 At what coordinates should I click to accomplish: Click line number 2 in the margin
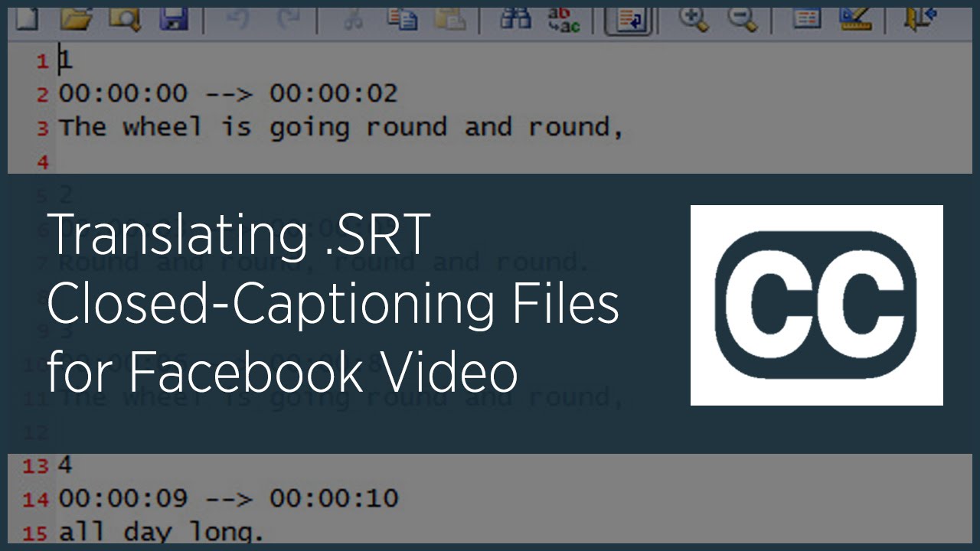click(44, 95)
